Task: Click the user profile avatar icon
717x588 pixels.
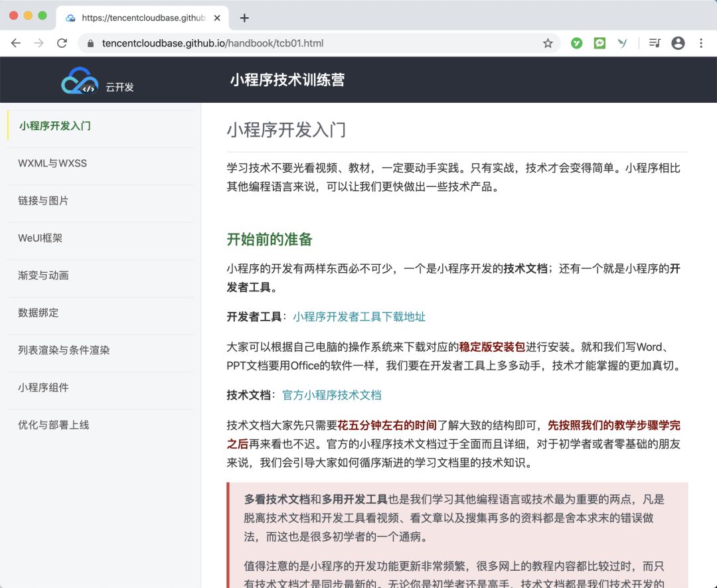Action: (x=678, y=43)
